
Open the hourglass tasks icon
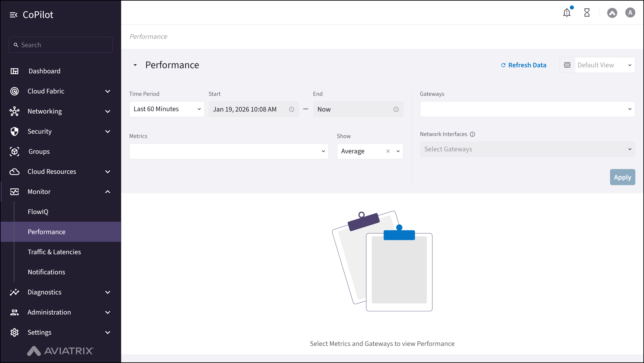pos(587,13)
